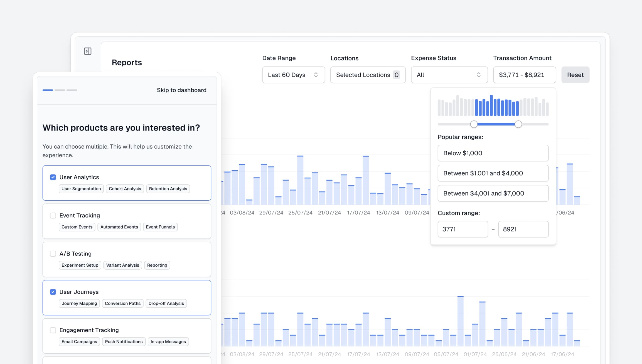
Task: Expand the Date Range last 60 days dropdown
Action: pos(293,75)
